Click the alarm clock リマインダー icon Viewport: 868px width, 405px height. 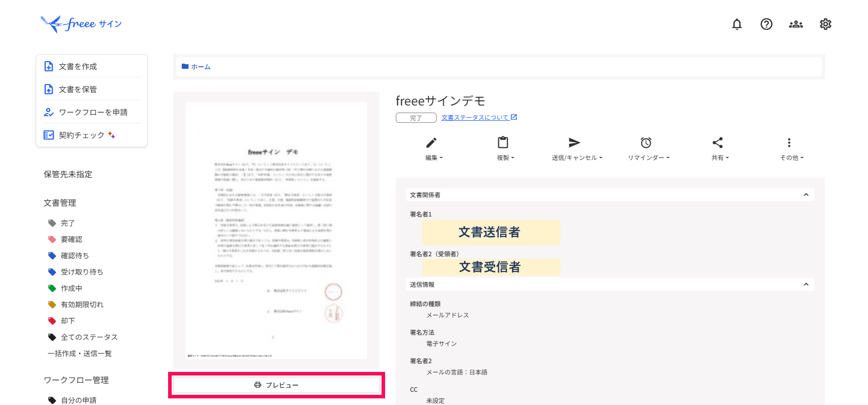[x=646, y=143]
